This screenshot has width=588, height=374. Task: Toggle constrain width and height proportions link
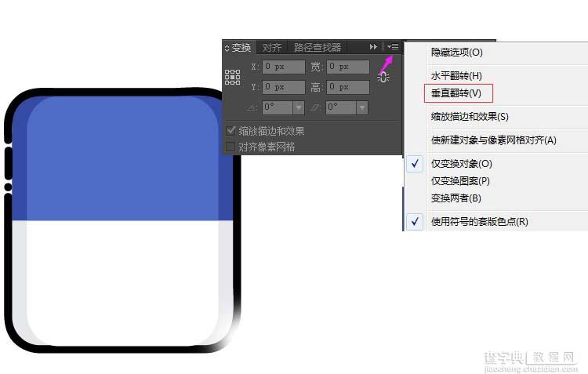click(x=383, y=77)
